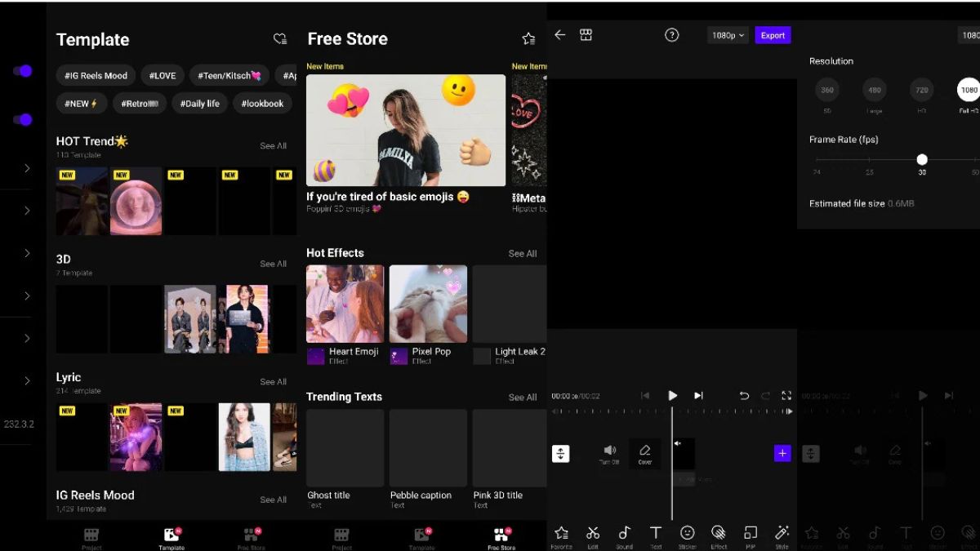
Task: Open the help question mark icon
Action: (x=672, y=35)
